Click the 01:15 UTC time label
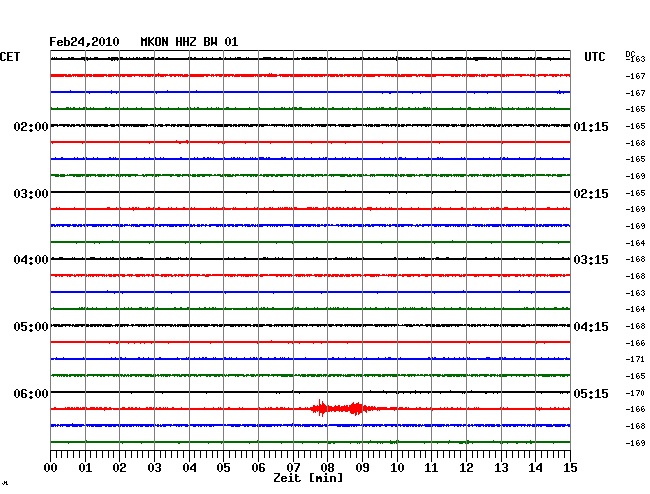 pos(591,127)
